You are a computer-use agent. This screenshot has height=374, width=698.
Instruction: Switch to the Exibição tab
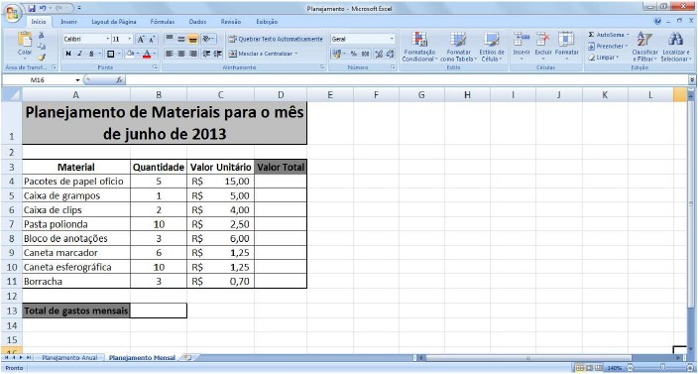pyautogui.click(x=267, y=21)
